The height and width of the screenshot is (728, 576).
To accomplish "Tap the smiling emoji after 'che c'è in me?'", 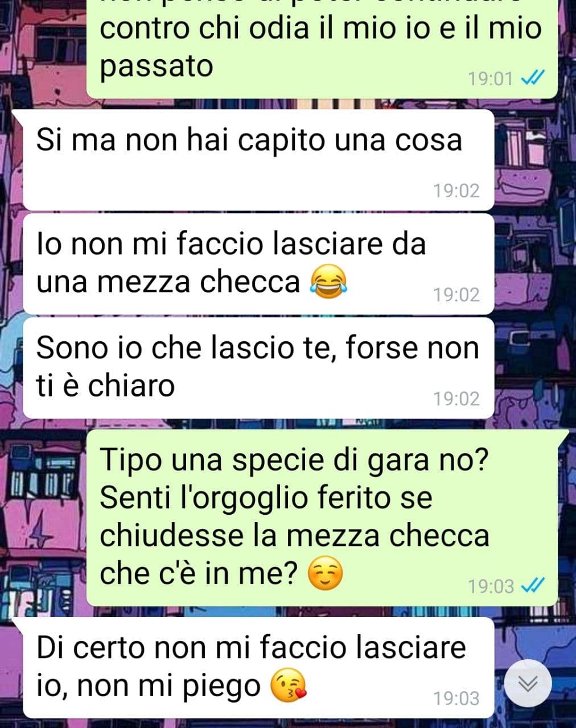I will [x=325, y=574].
